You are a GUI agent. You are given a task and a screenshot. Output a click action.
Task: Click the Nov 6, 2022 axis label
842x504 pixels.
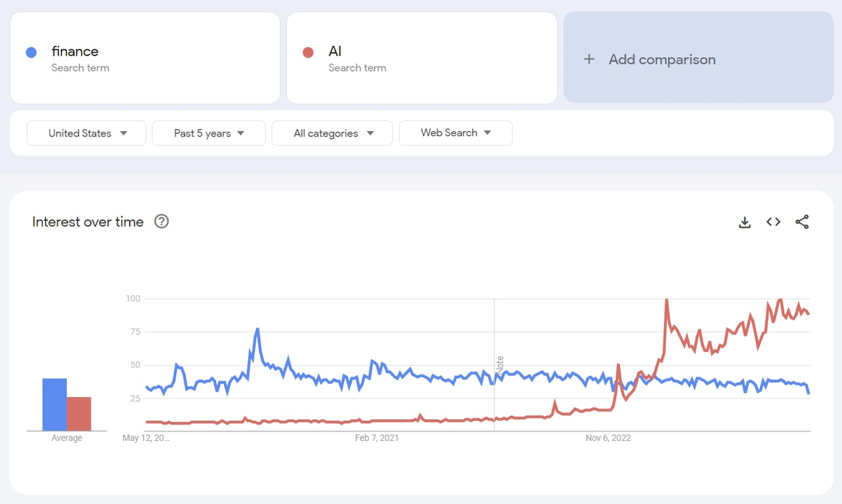pos(608,438)
